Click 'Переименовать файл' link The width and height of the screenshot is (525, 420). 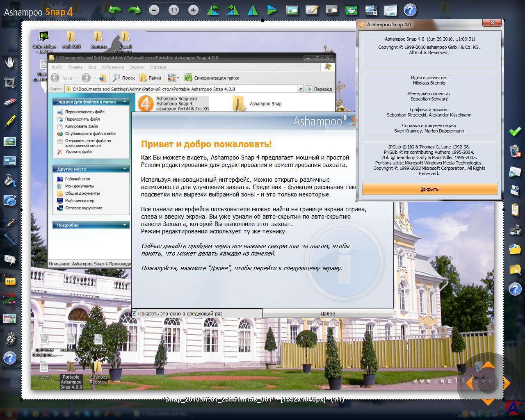(84, 112)
